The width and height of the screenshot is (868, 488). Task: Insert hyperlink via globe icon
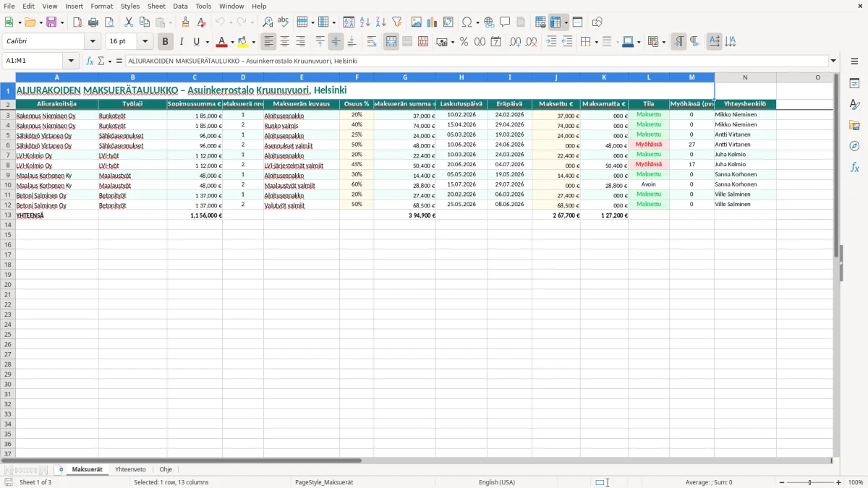(489, 22)
